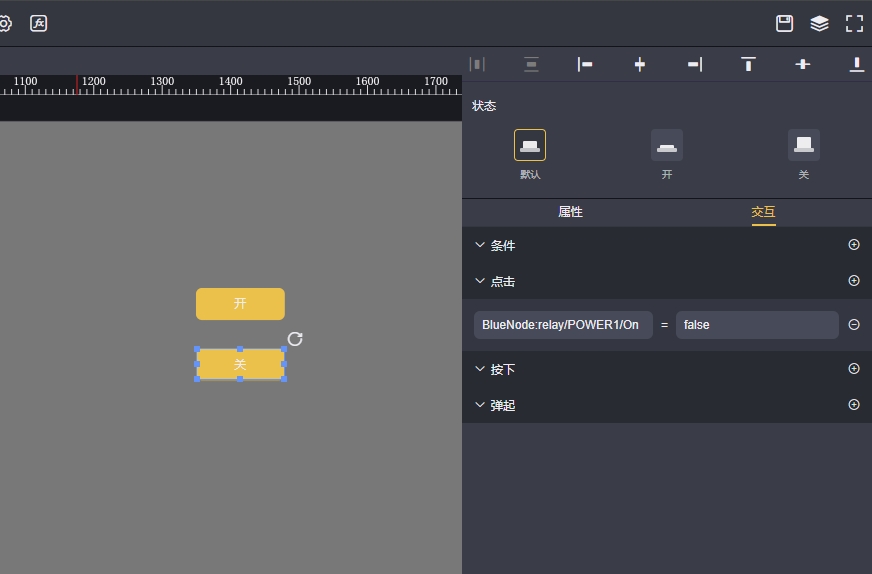This screenshot has height=574, width=872.
Task: Align selected elements to right edge
Action: coord(695,65)
